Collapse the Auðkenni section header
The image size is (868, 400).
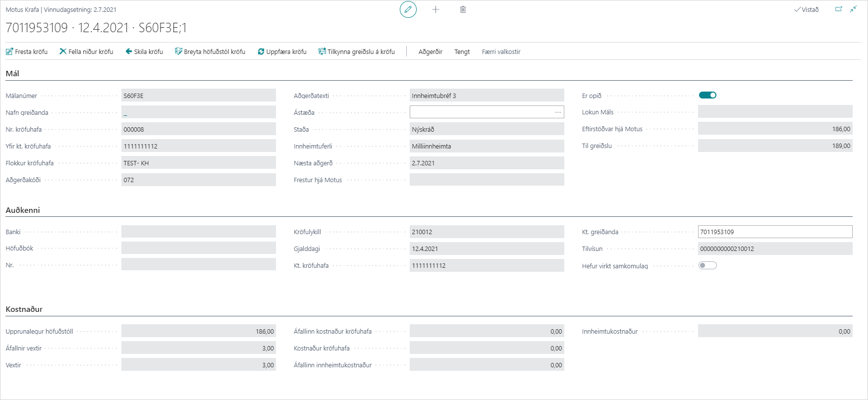tap(23, 210)
